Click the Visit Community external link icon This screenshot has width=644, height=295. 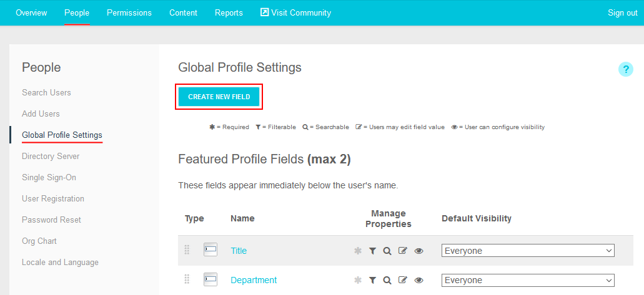click(x=264, y=12)
